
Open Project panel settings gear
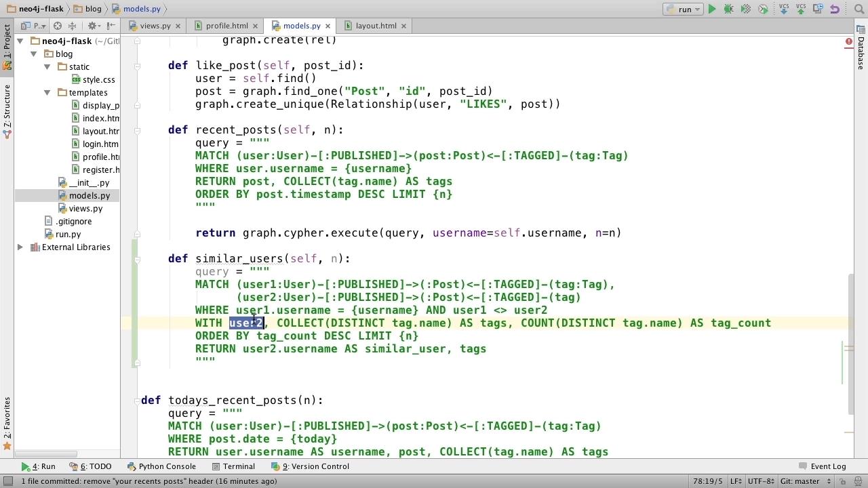click(92, 26)
